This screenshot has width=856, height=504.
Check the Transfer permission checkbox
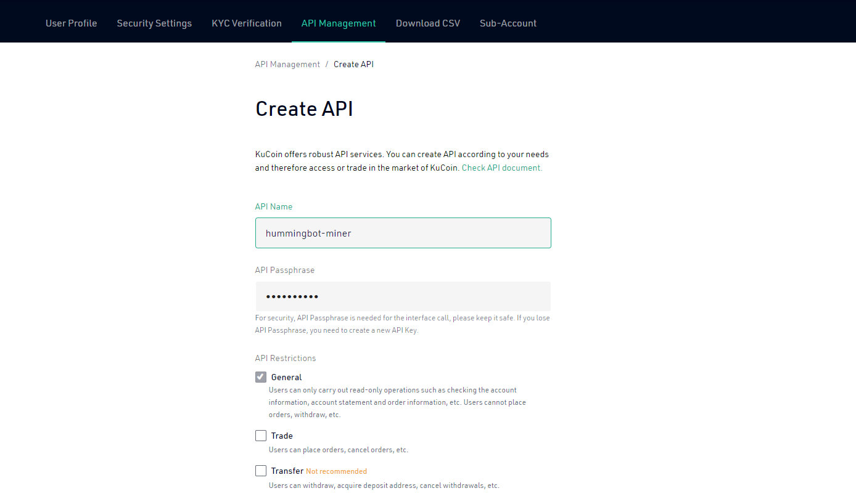click(x=261, y=471)
